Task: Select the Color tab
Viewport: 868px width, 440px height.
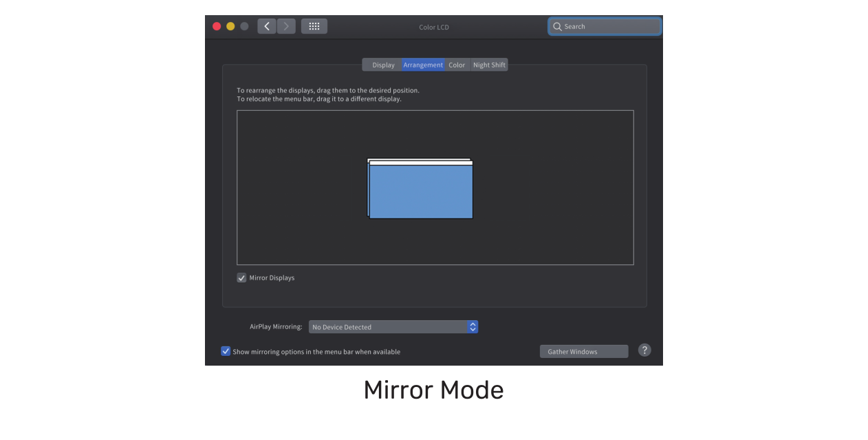Action: [457, 65]
